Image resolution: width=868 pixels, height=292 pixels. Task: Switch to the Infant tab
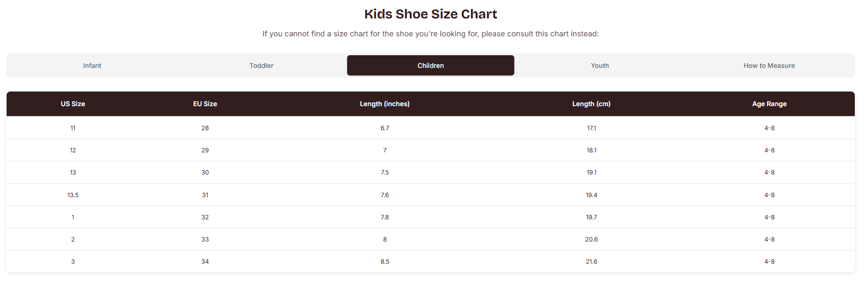click(x=92, y=66)
